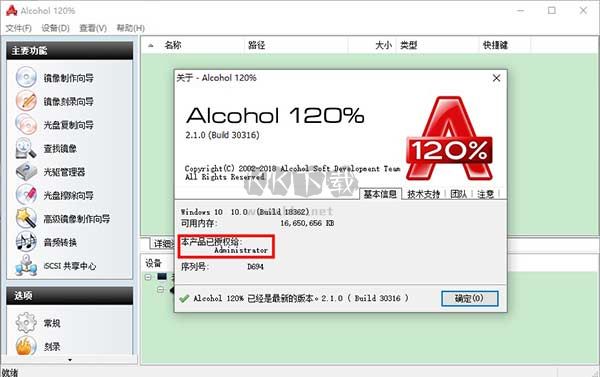Open the 帮助(H) menu
The height and width of the screenshot is (377, 600).
(131, 28)
